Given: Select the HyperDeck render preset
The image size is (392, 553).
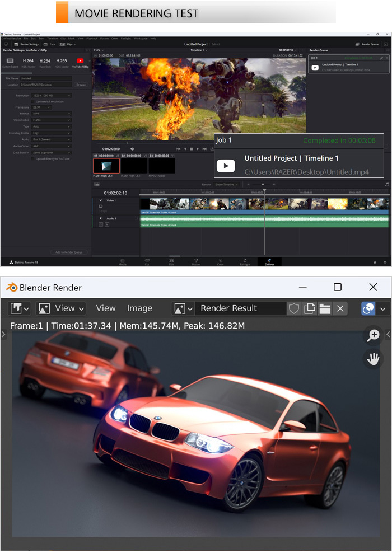Looking at the screenshot, I should click(x=45, y=63).
